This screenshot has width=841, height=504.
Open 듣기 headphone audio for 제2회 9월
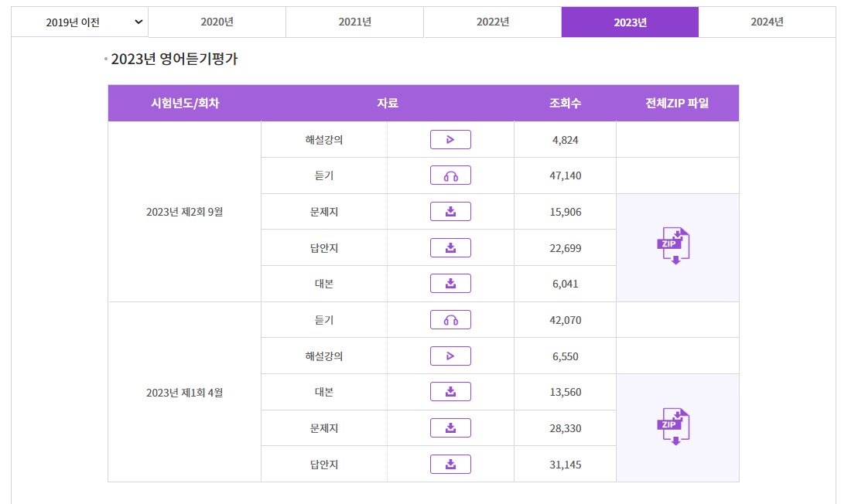[x=450, y=175]
